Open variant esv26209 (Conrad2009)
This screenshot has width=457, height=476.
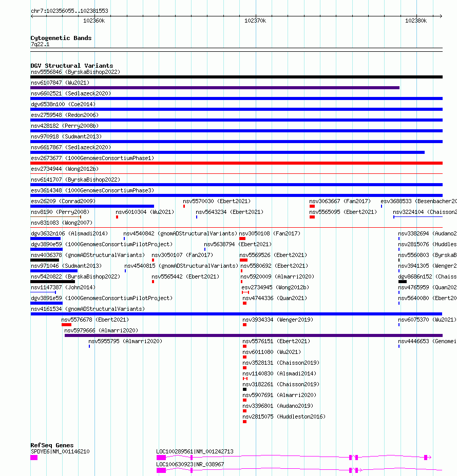click(63, 201)
